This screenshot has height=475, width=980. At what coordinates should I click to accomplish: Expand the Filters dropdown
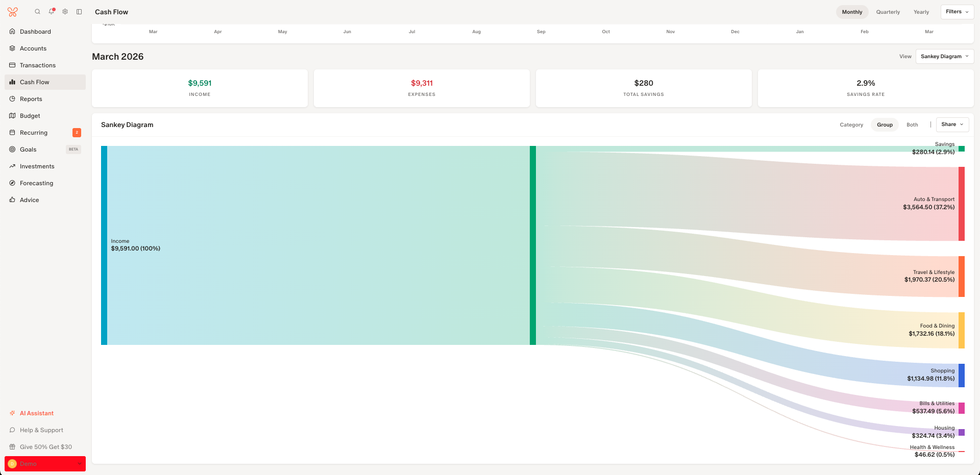957,12
